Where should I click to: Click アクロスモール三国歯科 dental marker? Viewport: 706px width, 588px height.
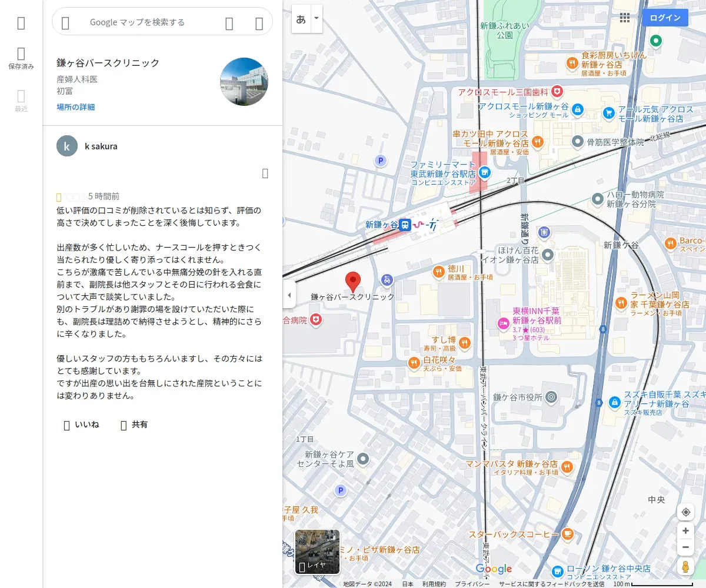[x=557, y=92]
